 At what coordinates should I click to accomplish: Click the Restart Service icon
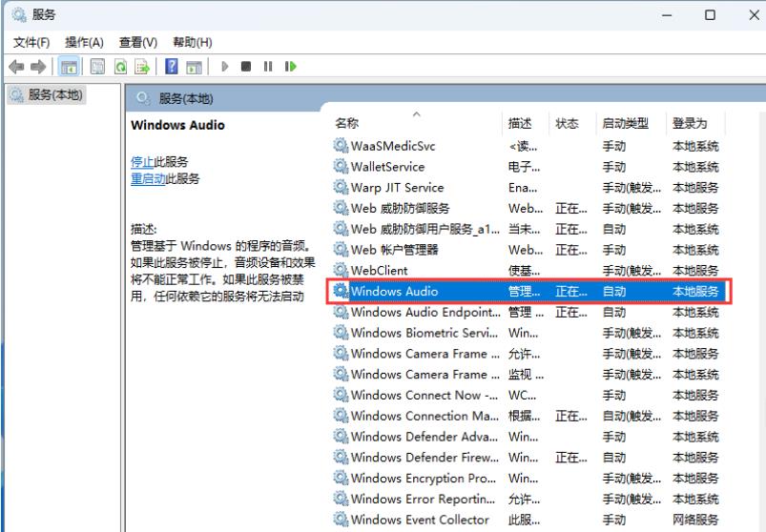point(291,67)
